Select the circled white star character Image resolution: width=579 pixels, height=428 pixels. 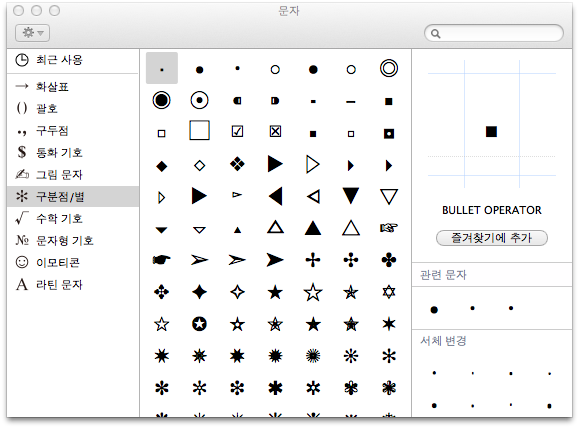click(x=199, y=324)
